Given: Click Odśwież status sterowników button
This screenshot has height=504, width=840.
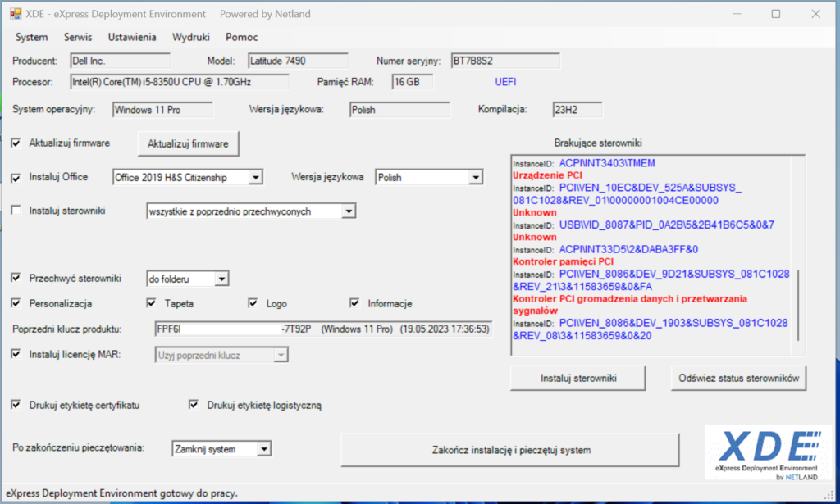Looking at the screenshot, I should [x=738, y=379].
